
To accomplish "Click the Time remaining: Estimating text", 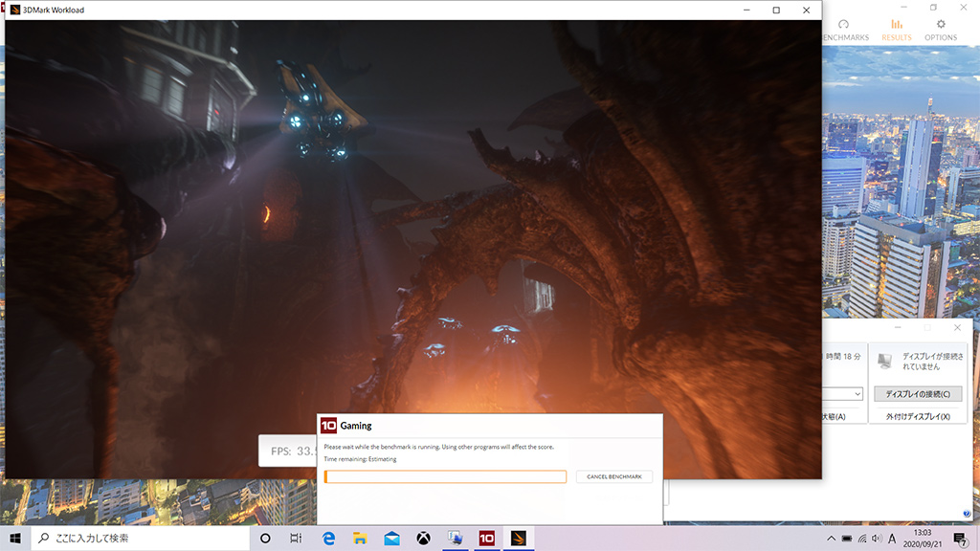I will tap(360, 459).
